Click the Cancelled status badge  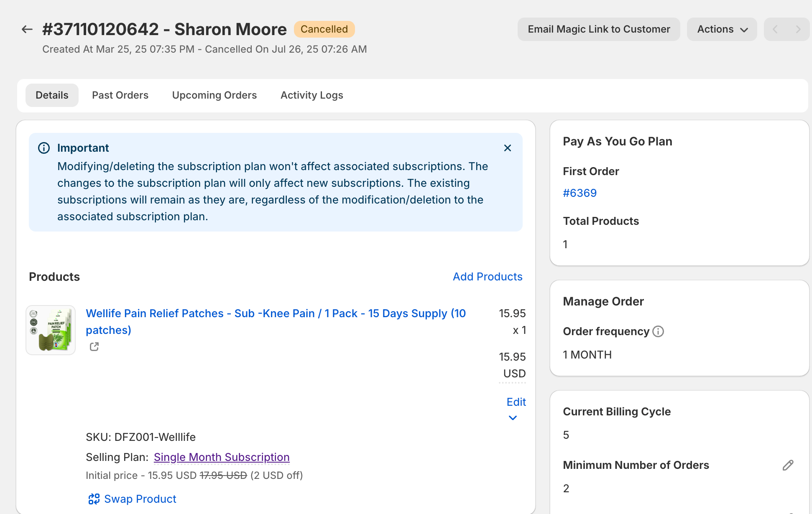[x=324, y=29]
